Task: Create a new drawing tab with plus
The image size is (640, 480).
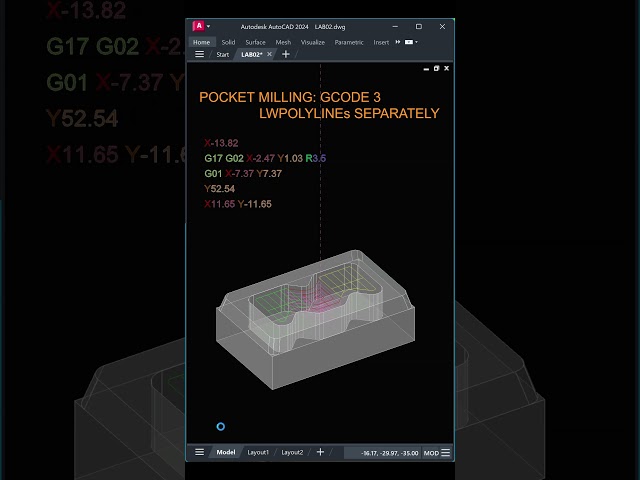Action: [286, 54]
